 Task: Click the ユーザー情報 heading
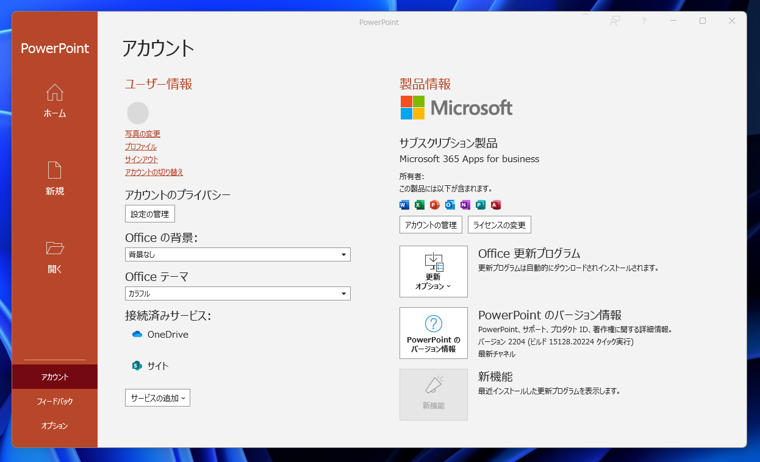point(158,84)
